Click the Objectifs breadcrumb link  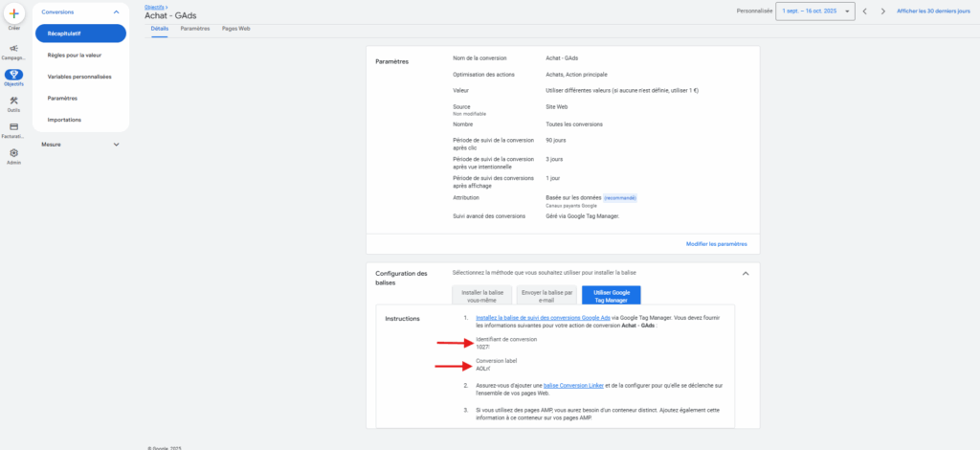coord(154,7)
